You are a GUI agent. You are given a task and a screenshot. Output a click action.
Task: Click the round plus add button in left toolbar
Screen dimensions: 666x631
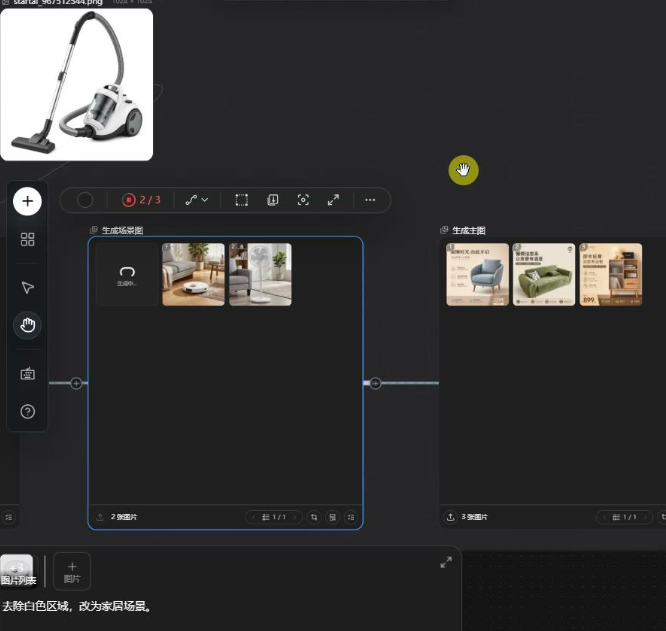(27, 201)
